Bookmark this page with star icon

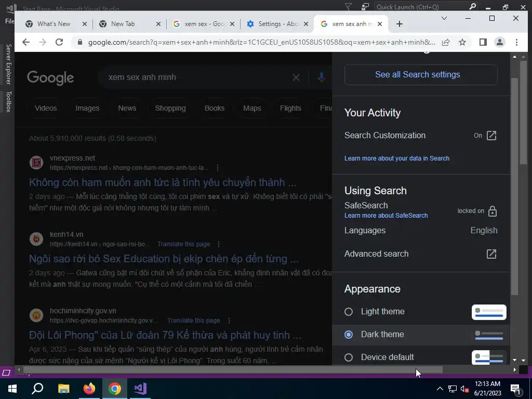coord(462,42)
